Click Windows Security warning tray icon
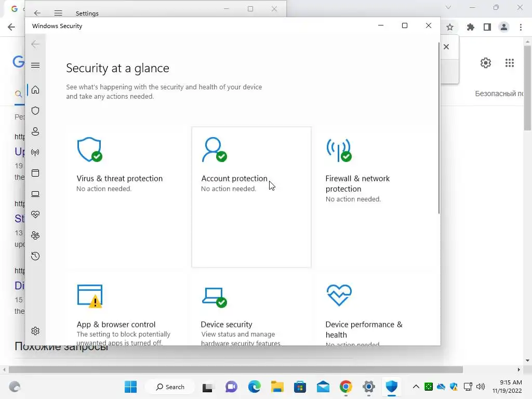This screenshot has width=532, height=399. pyautogui.click(x=454, y=387)
